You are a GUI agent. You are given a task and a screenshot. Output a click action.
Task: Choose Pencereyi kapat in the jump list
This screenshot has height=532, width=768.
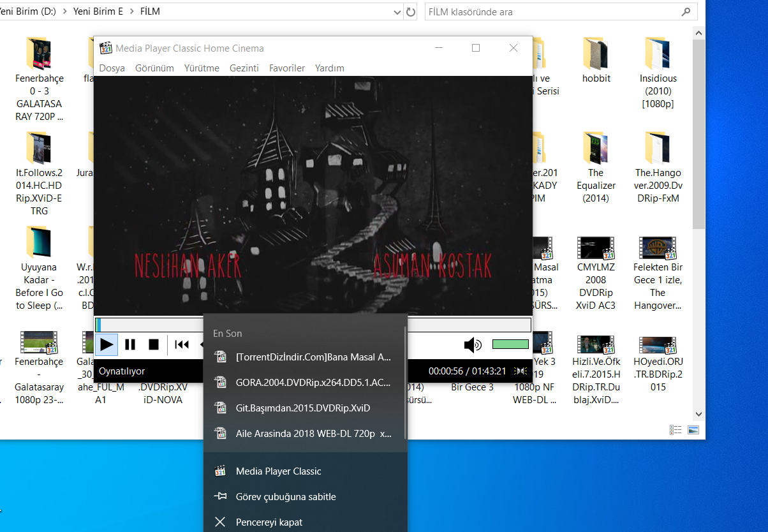[304, 522]
